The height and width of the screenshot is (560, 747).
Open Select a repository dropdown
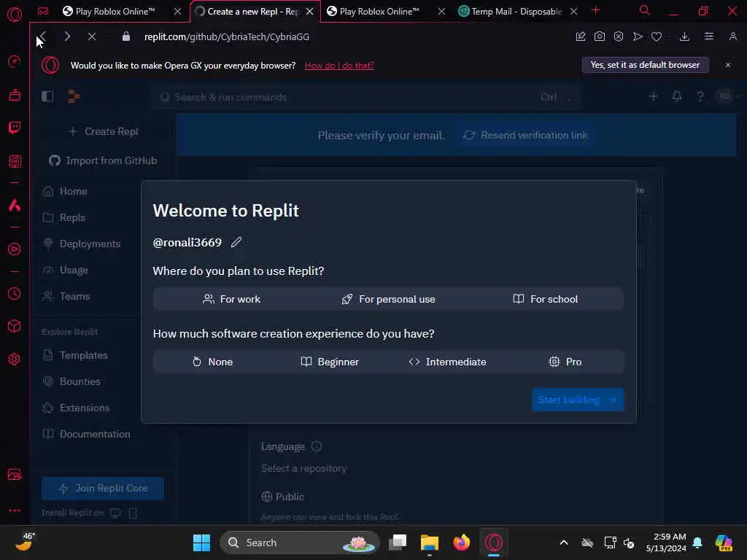(x=304, y=469)
